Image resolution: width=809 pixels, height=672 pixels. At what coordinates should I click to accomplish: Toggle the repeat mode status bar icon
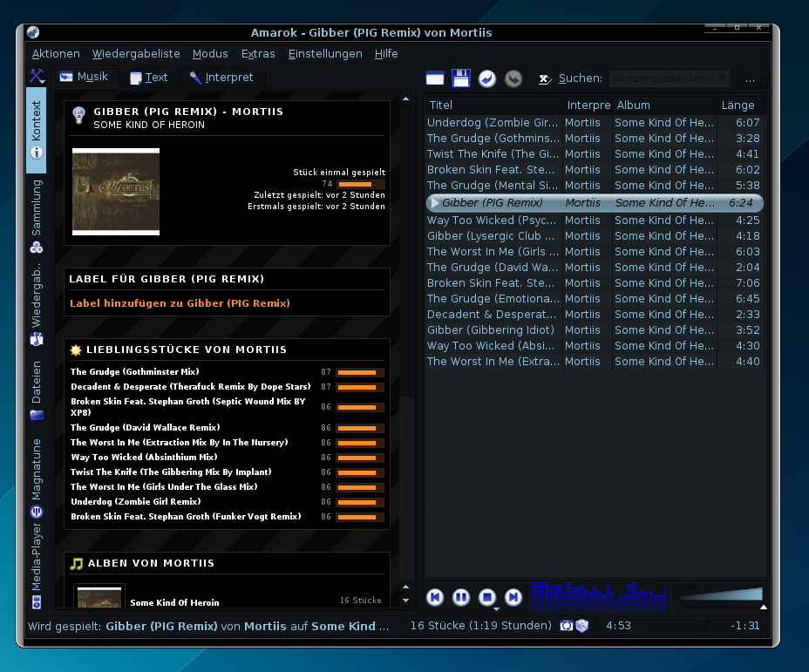pos(567,626)
